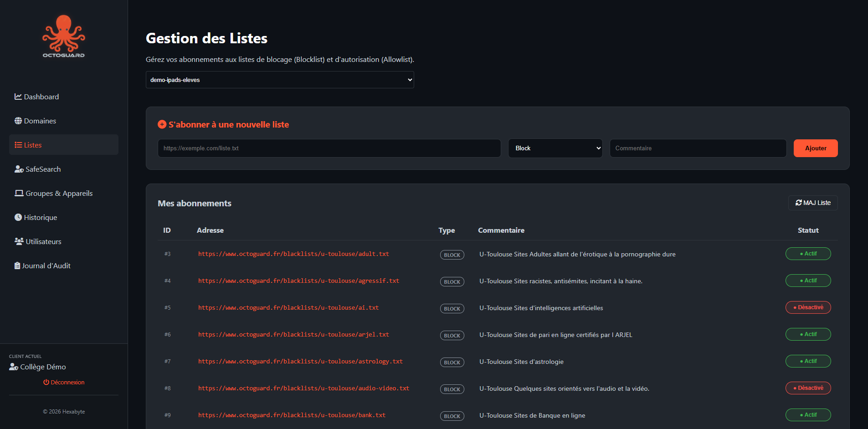Click comment 'U-Toulouse Sites de Banque en ligne'
The image size is (868, 429).
click(x=532, y=415)
